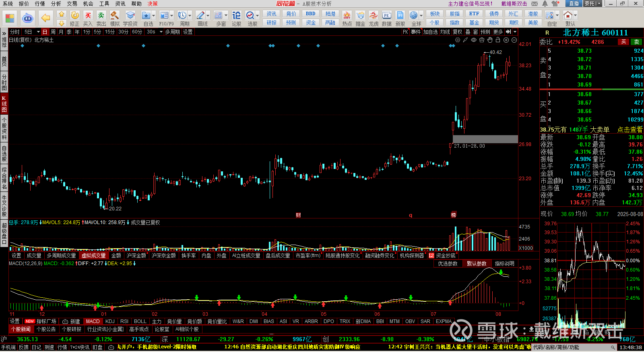Click the ETF button
Image resolution: width=644 pixels, height=352 pixels.
pyautogui.click(x=474, y=14)
